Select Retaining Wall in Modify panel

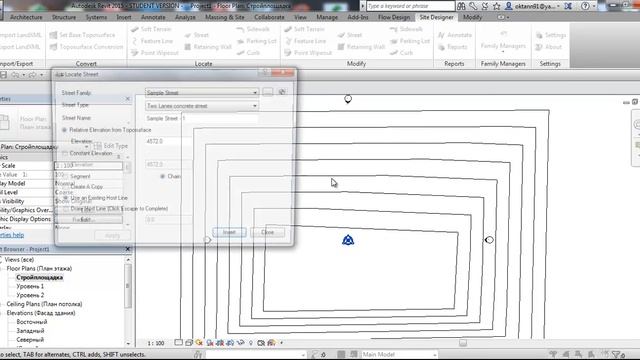click(x=361, y=47)
